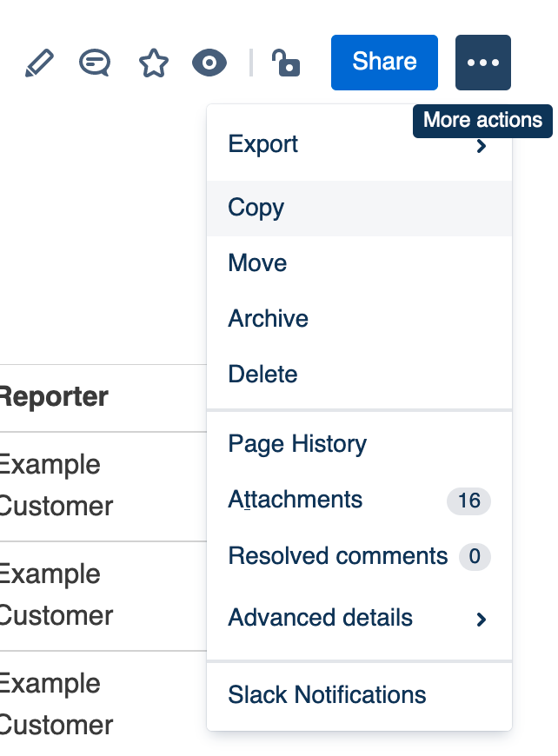Image resolution: width=558 pixels, height=756 pixels.
Task: Expand the Advanced details submenu
Action: click(359, 618)
